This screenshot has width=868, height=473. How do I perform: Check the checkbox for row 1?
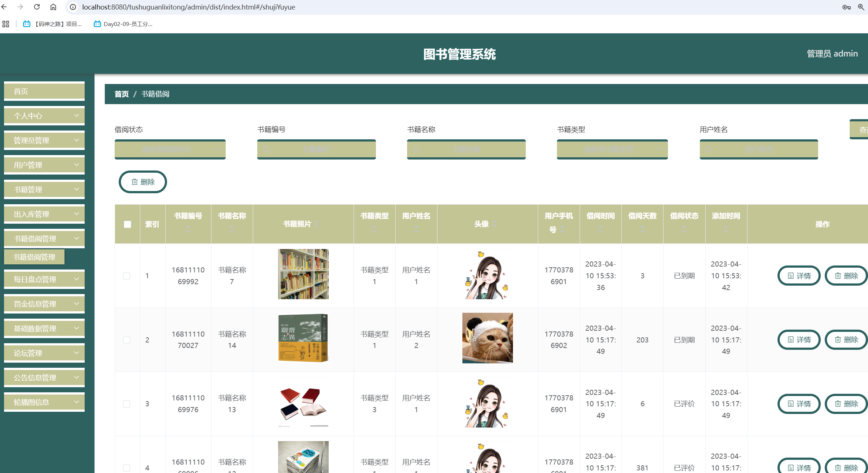click(x=127, y=276)
